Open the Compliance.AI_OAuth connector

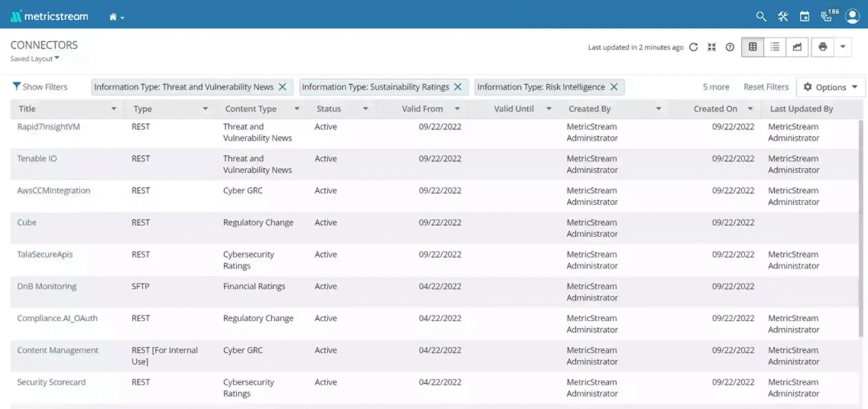pos(57,318)
